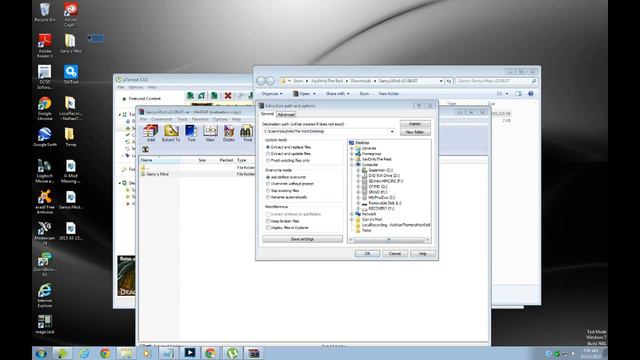
Task: Open the Favorites menu in WinRAR
Action: coord(200,119)
